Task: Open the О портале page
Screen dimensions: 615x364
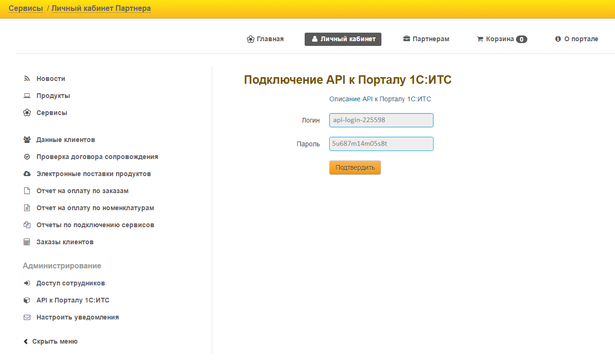Action: click(577, 39)
